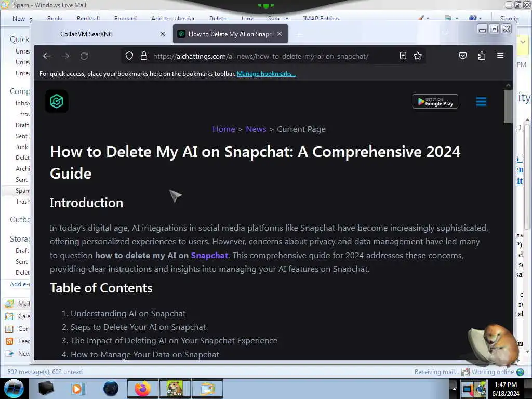Click Add e-mail account link in Live Mail
532x399 pixels.
(20, 284)
